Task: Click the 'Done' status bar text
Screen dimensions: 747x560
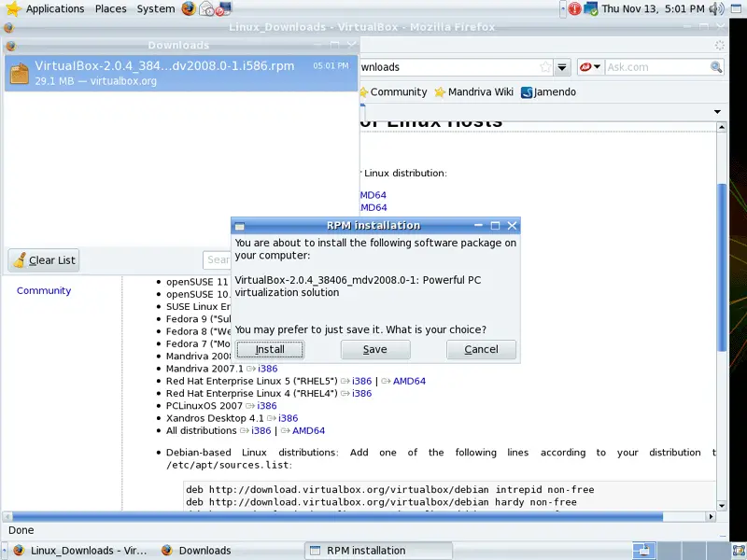Action: click(21, 530)
